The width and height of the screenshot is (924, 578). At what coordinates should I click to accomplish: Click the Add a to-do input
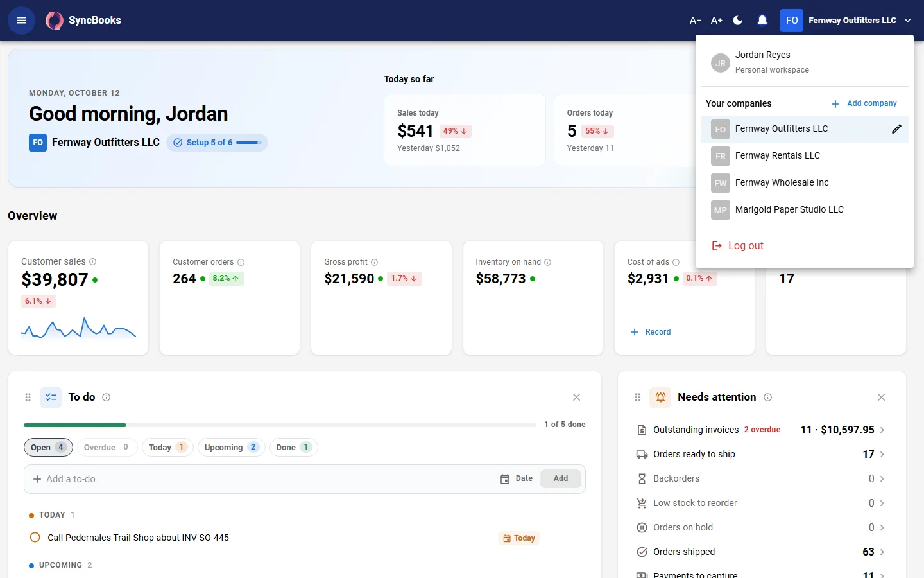tap(263, 479)
